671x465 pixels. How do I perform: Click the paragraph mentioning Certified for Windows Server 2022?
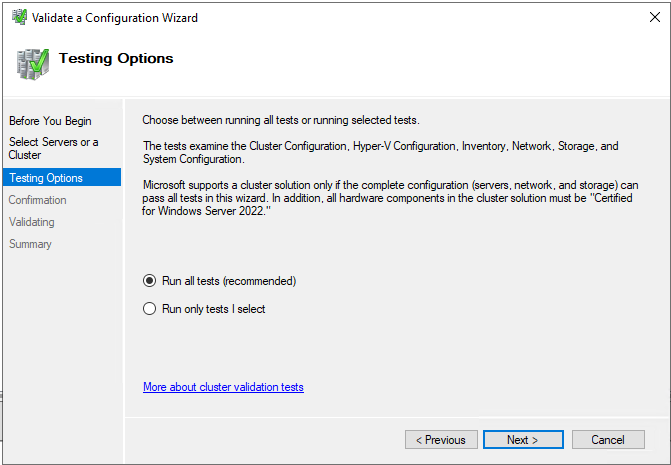coord(390,198)
